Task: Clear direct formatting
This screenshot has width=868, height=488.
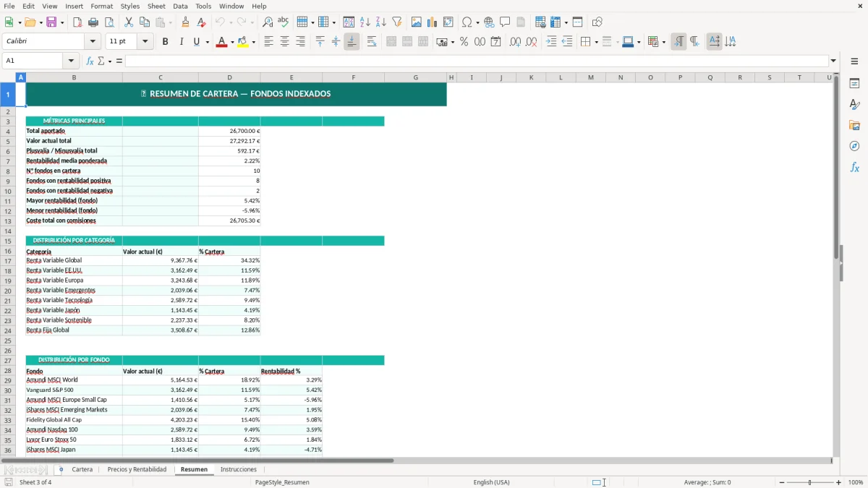Action: (x=202, y=22)
